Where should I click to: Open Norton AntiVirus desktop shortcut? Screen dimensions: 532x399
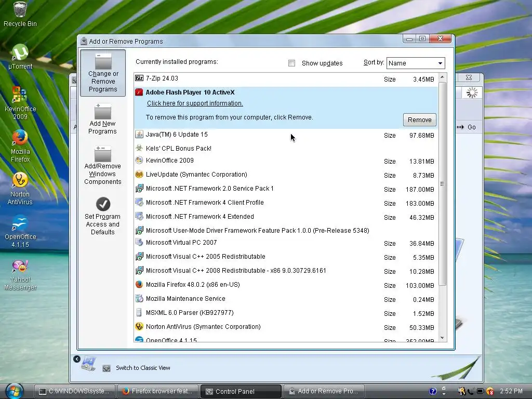click(20, 189)
